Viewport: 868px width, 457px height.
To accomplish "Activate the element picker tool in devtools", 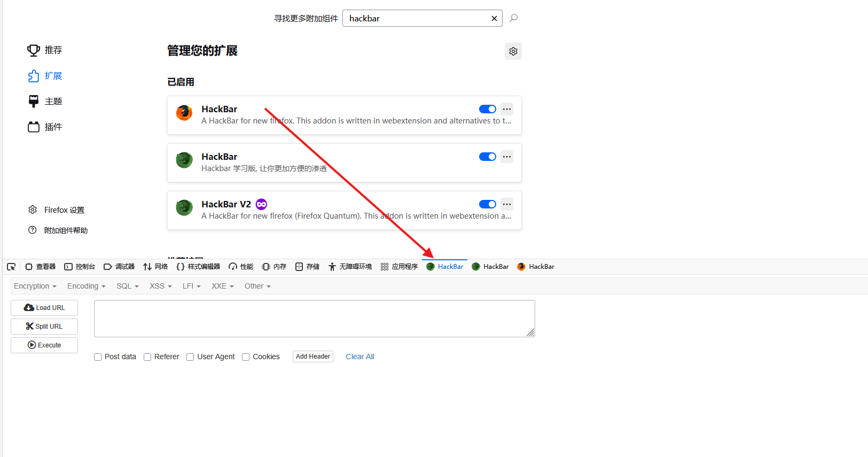I will pyautogui.click(x=11, y=267).
